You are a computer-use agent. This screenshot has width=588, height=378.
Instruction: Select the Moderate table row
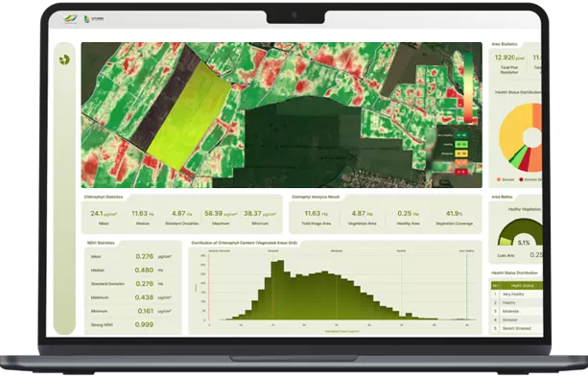[x=516, y=311]
